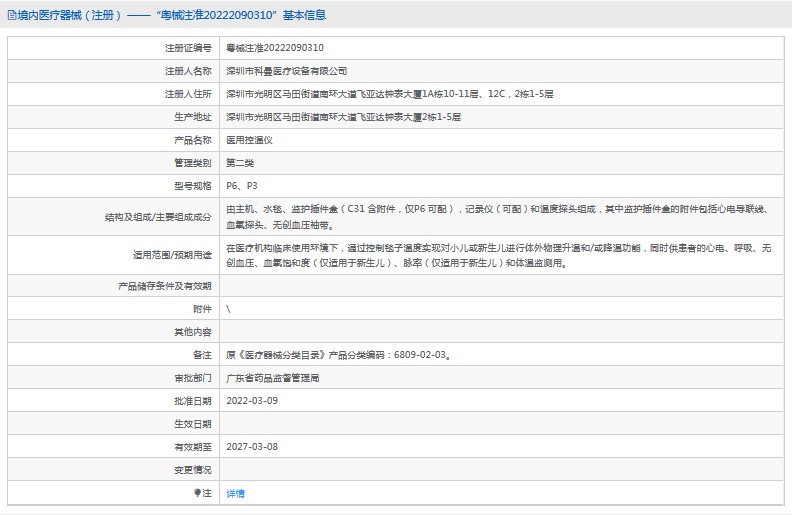Click the 生产地址 label

[193, 117]
